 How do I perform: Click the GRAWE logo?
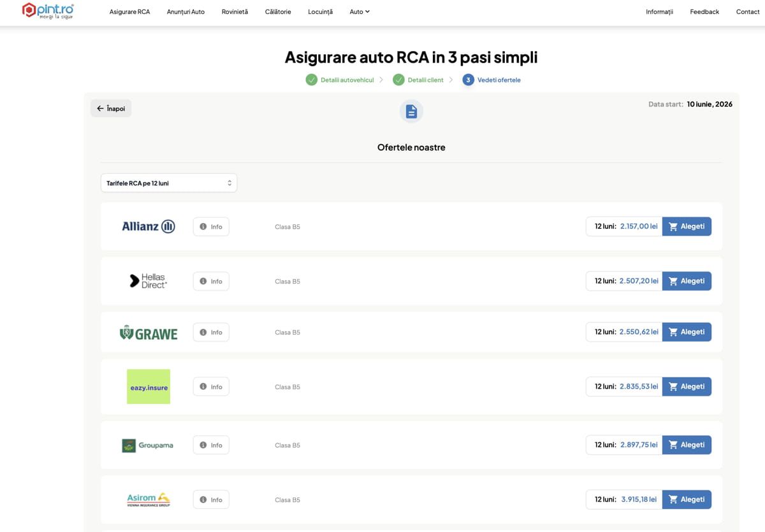[x=149, y=333]
